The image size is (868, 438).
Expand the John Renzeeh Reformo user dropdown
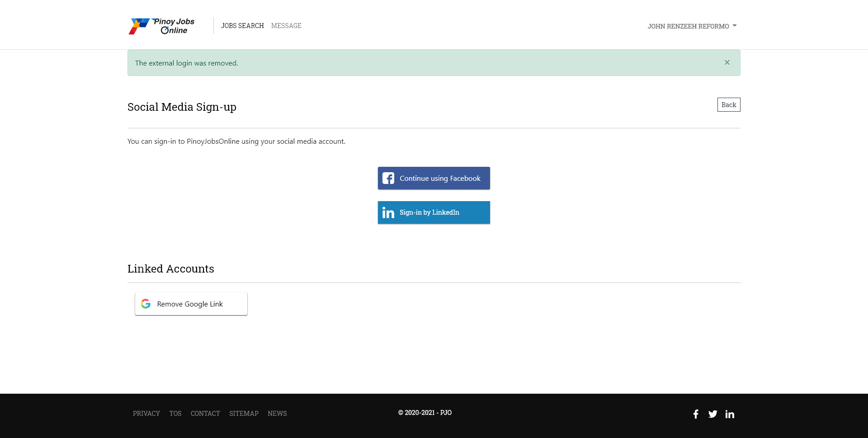[692, 26]
